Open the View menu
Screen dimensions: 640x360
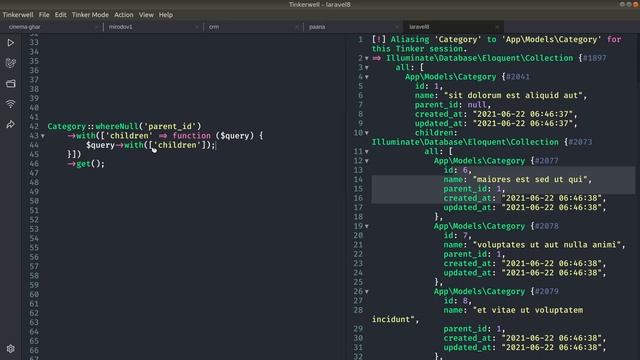tap(146, 15)
